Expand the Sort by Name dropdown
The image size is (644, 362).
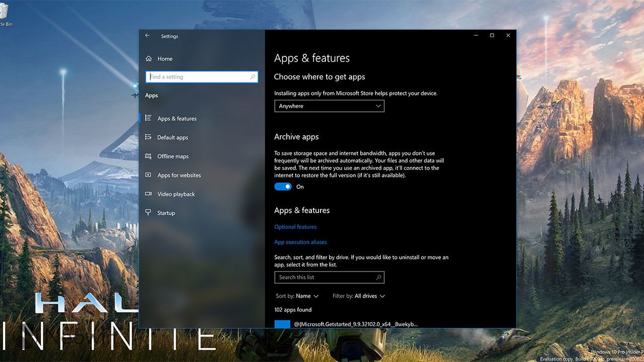[297, 296]
